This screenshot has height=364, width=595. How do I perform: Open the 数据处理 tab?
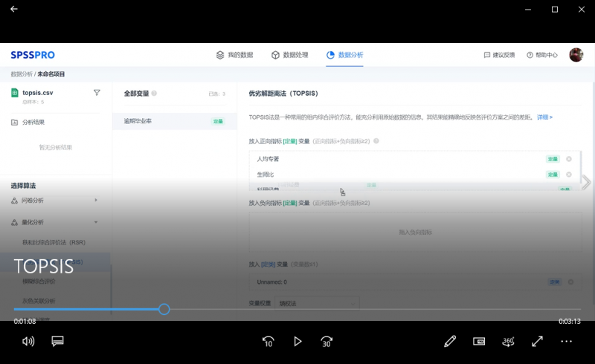pyautogui.click(x=290, y=55)
